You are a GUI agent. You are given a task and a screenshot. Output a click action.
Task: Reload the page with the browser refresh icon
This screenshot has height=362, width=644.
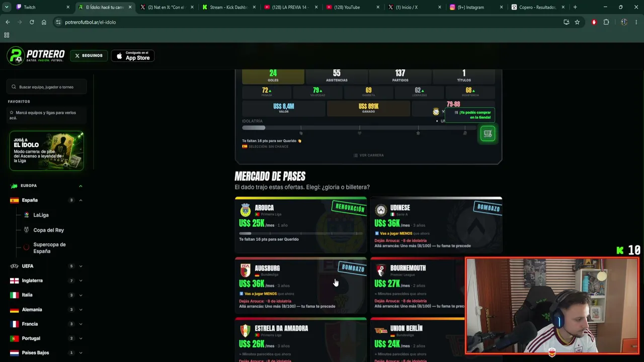pyautogui.click(x=32, y=22)
